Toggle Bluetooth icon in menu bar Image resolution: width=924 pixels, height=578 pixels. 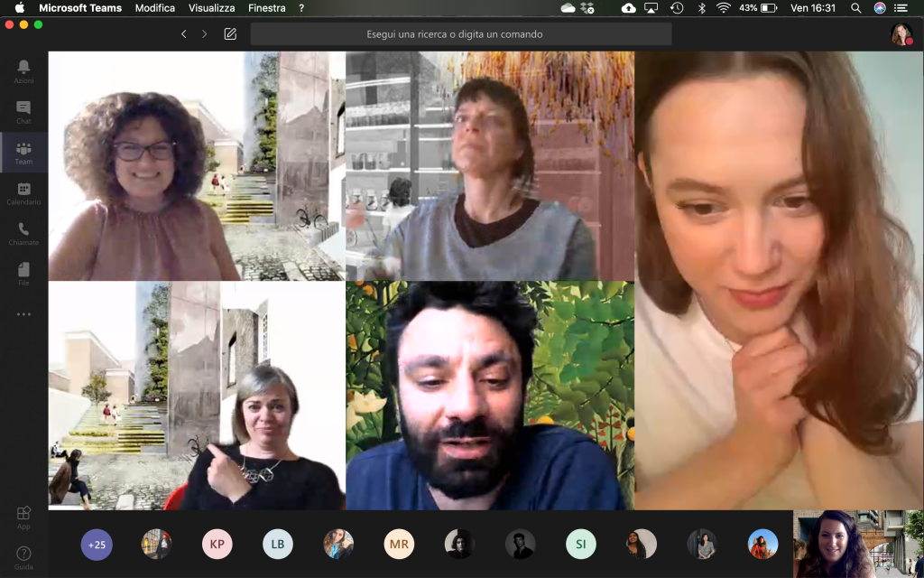[x=701, y=8]
